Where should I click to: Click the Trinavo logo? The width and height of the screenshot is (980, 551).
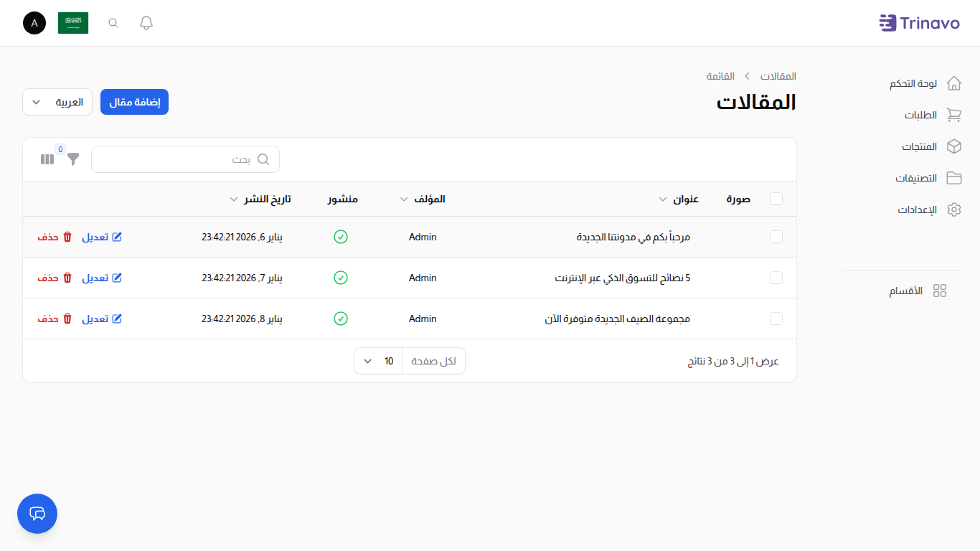pyautogui.click(x=920, y=22)
